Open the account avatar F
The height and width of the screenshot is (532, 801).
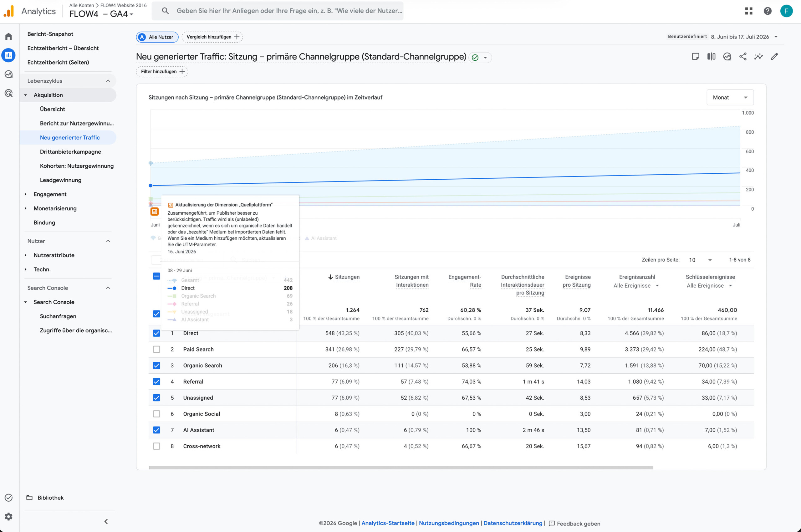click(x=786, y=11)
